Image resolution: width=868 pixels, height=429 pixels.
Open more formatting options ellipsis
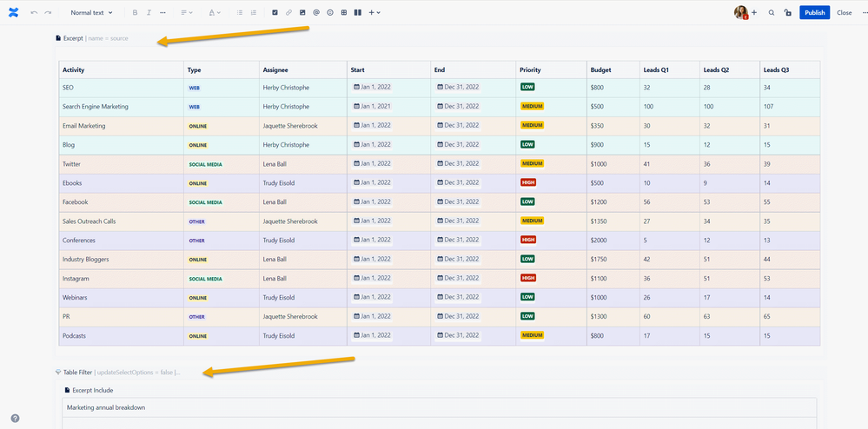click(x=162, y=12)
